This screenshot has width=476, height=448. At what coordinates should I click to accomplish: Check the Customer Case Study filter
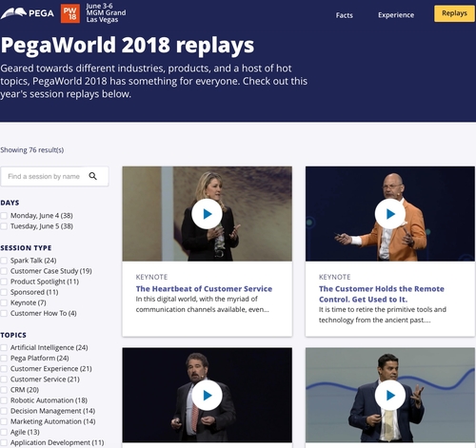click(x=4, y=271)
